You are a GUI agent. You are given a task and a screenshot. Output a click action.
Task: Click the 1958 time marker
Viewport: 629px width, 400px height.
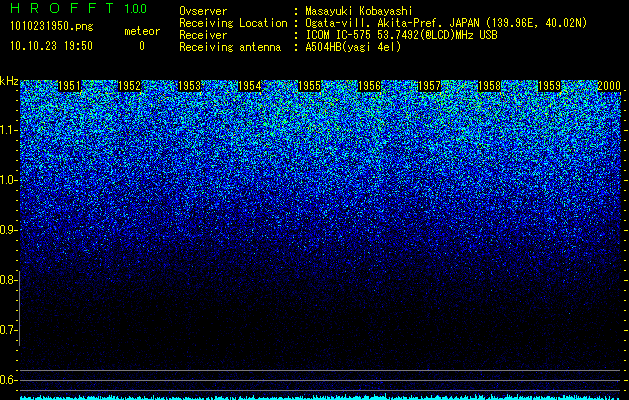(x=489, y=86)
